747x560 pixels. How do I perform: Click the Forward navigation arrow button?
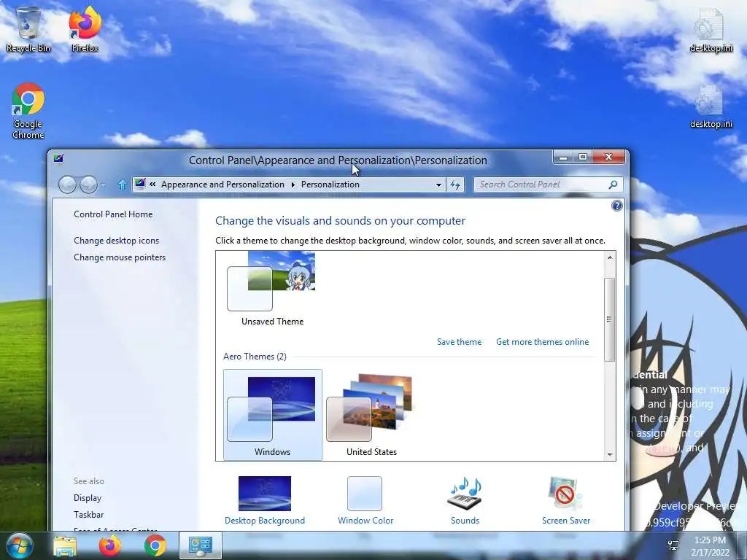[88, 184]
